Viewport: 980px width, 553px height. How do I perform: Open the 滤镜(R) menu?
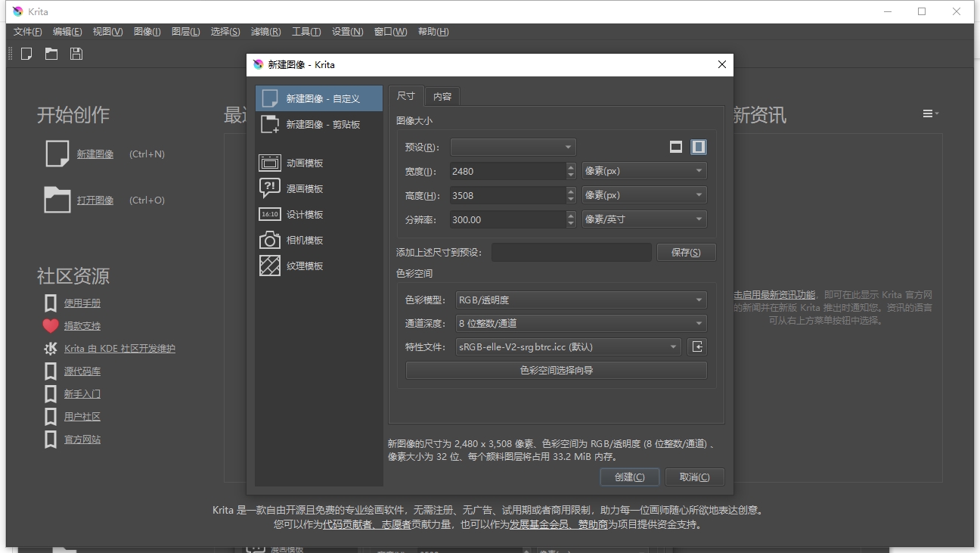pos(265,32)
